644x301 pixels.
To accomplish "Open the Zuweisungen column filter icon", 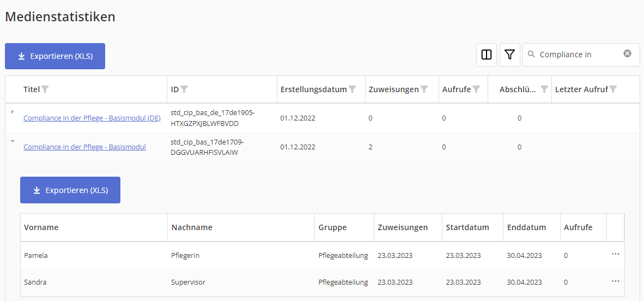I will (x=424, y=89).
